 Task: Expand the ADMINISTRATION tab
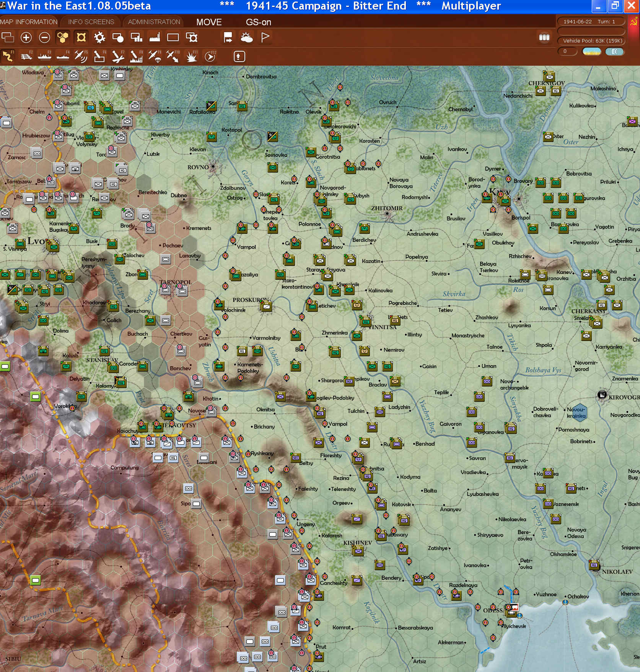click(x=154, y=22)
